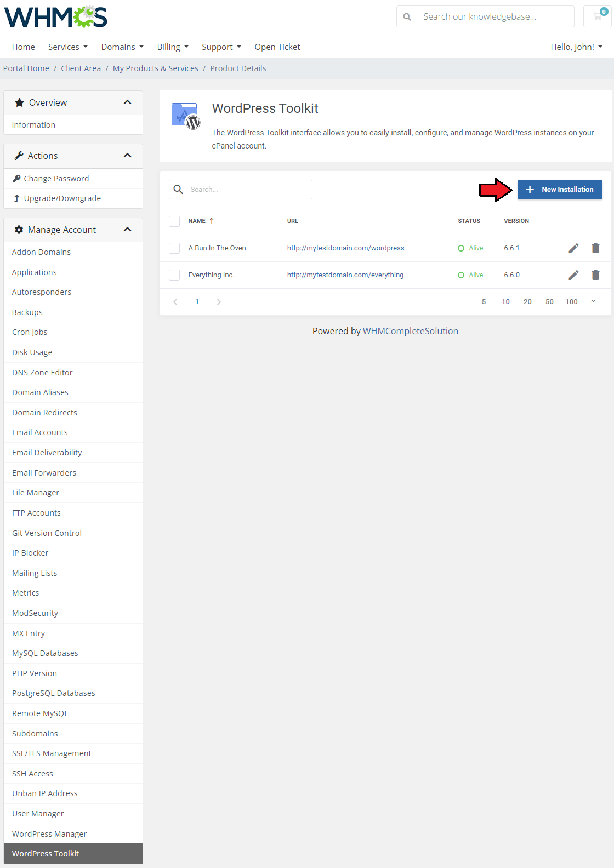Open the Support dropdown menu
The height and width of the screenshot is (868, 614).
(221, 47)
